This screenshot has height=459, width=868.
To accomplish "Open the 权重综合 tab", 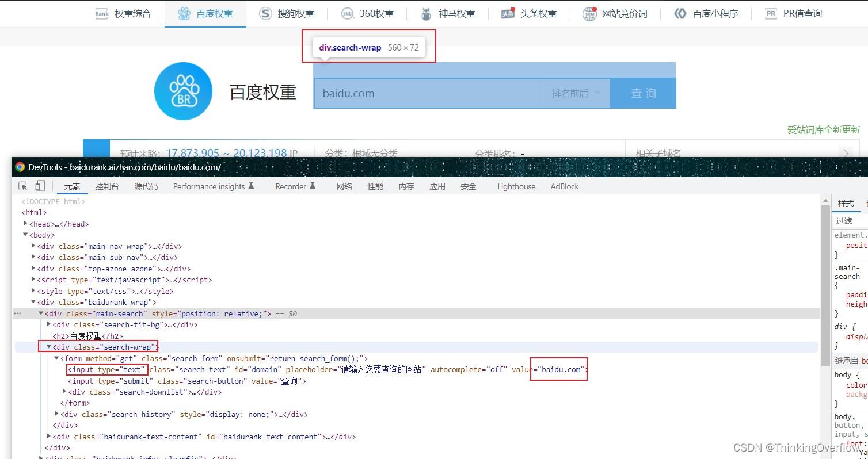I will pos(123,14).
